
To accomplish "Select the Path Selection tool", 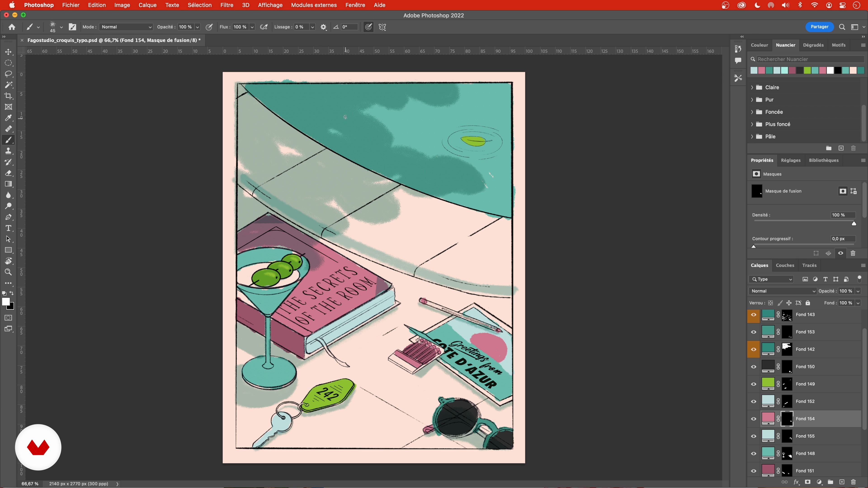I will 8,239.
